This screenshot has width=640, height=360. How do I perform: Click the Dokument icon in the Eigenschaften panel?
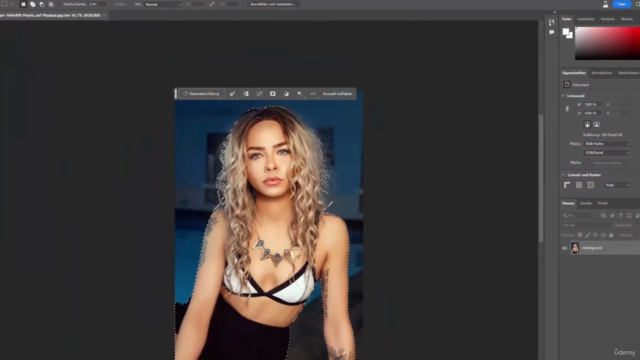pyautogui.click(x=567, y=84)
